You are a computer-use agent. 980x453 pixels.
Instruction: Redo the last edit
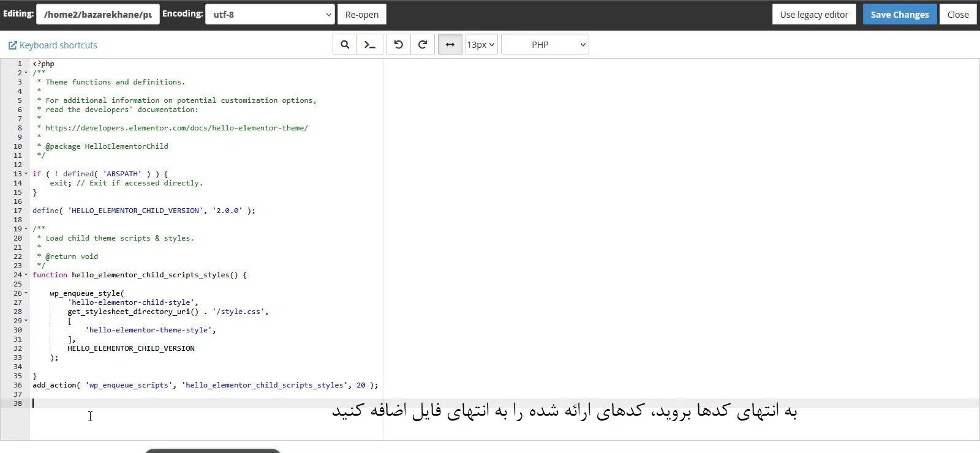[423, 44]
